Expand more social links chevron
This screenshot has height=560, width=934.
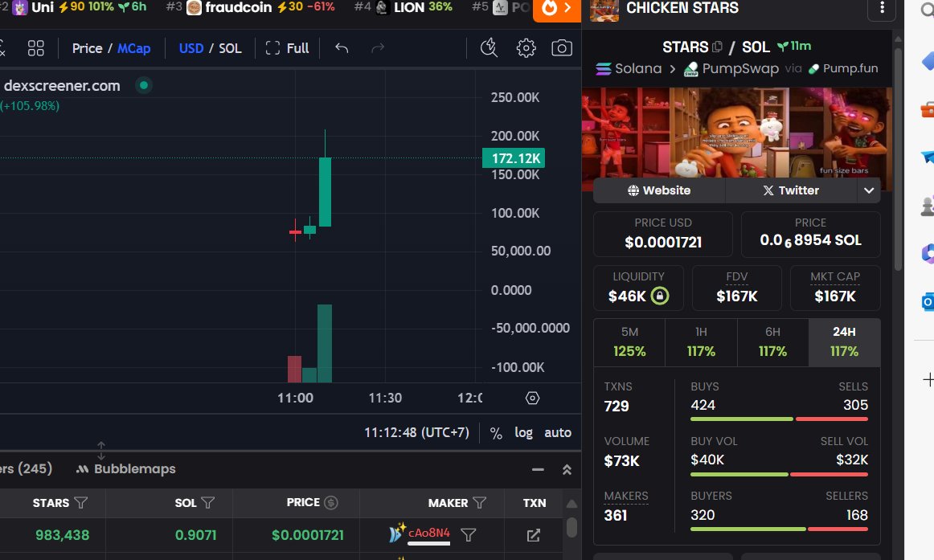(869, 190)
